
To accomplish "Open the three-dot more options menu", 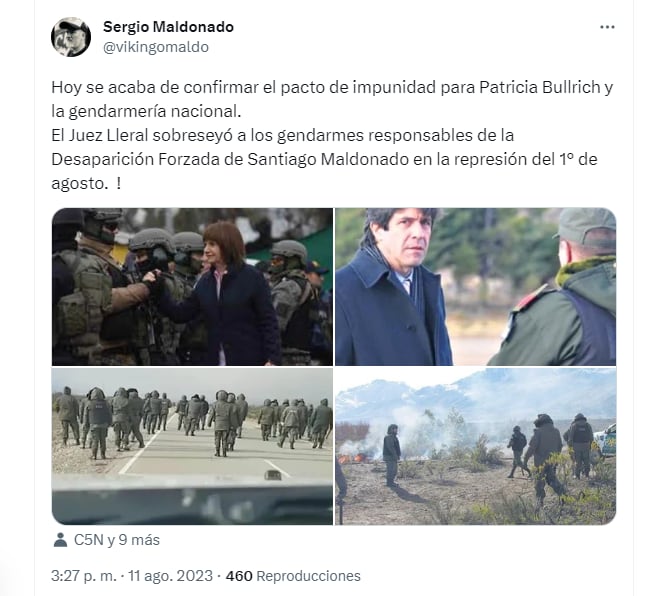I will point(607,27).
